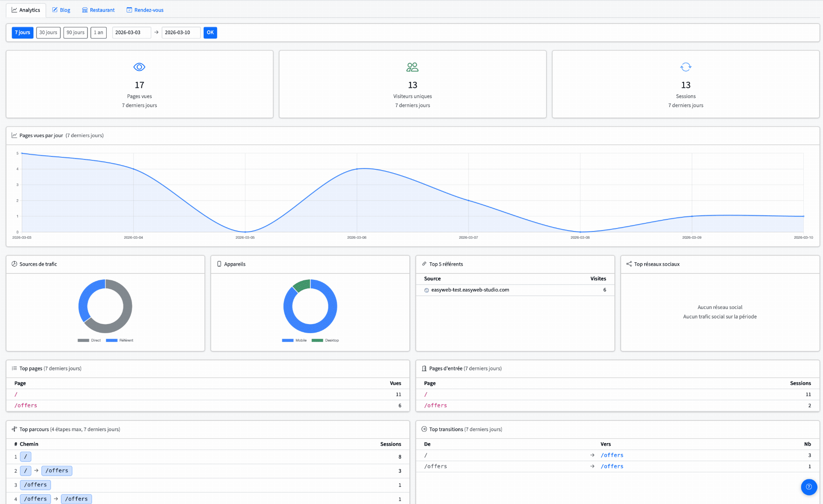The width and height of the screenshot is (823, 504).
Task: Open the /offers page link in Top pages
Action: coord(26,405)
